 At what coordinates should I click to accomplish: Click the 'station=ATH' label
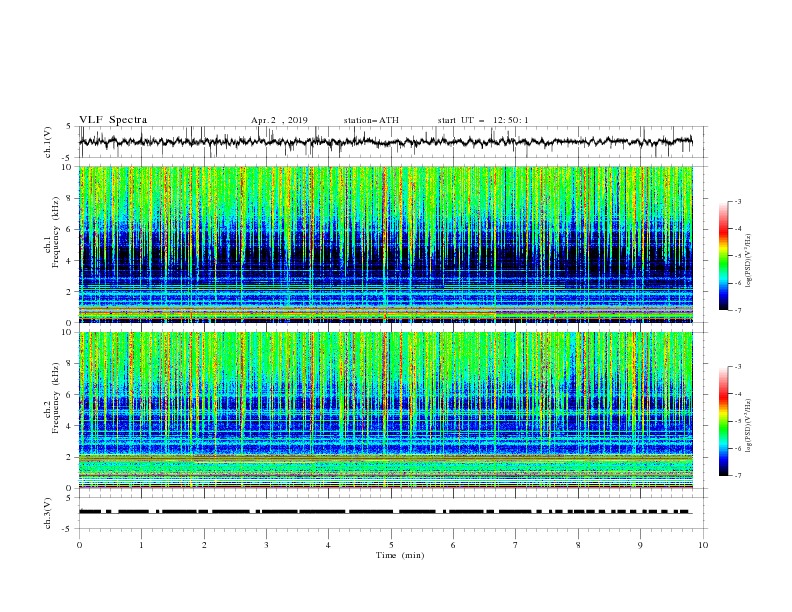371,120
